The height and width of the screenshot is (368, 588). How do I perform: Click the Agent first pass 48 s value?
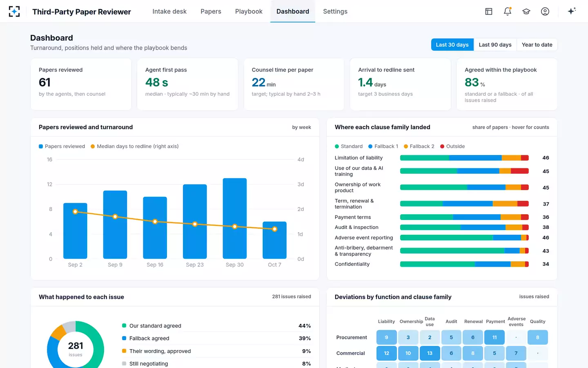click(x=157, y=83)
